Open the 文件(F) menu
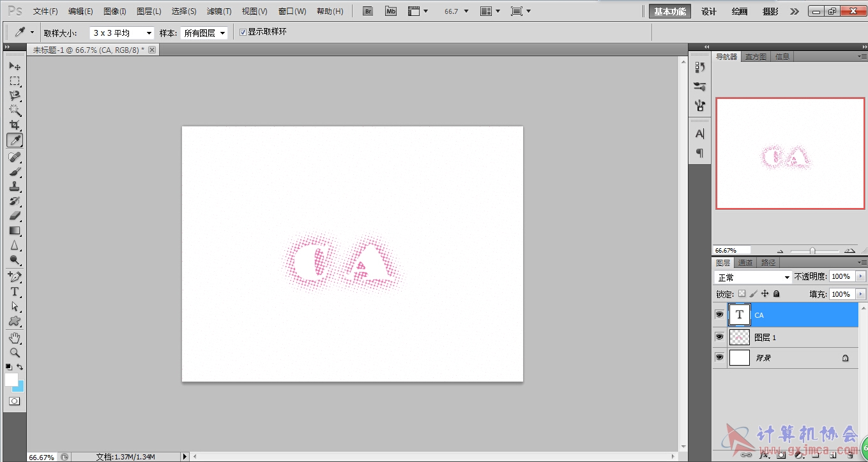This screenshot has height=462, width=868. click(45, 11)
